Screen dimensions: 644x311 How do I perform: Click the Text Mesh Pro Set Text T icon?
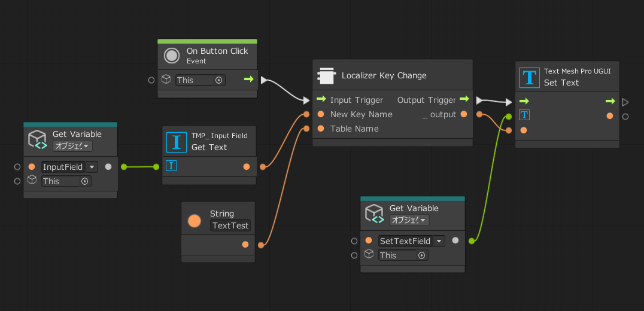pyautogui.click(x=530, y=78)
